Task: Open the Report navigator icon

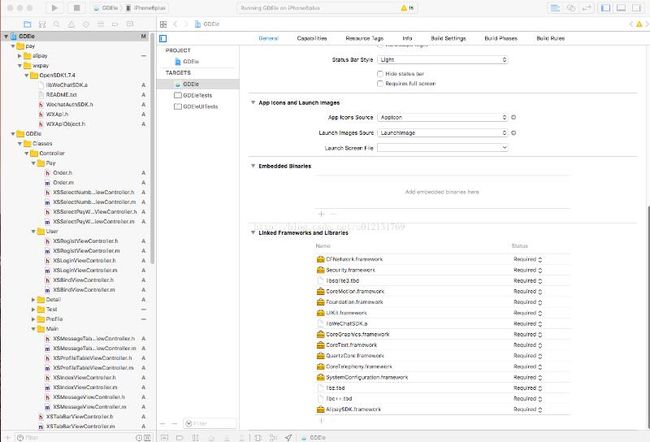Action: 130,24
